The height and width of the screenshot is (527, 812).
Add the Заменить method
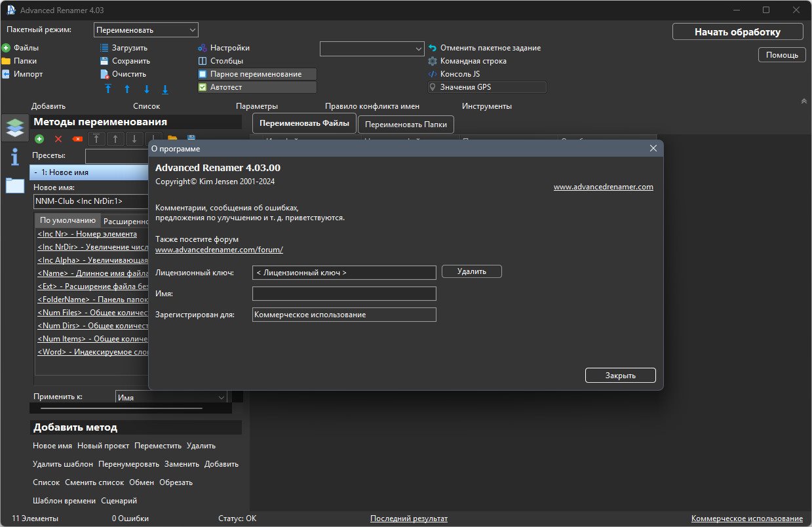(x=182, y=464)
